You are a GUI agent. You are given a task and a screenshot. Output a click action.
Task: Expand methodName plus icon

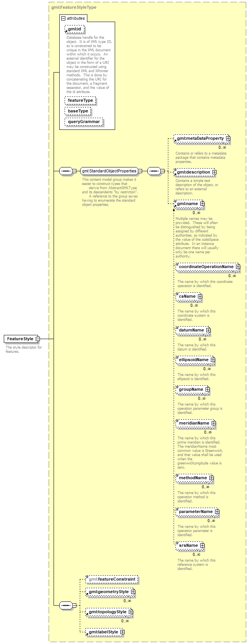point(211,478)
